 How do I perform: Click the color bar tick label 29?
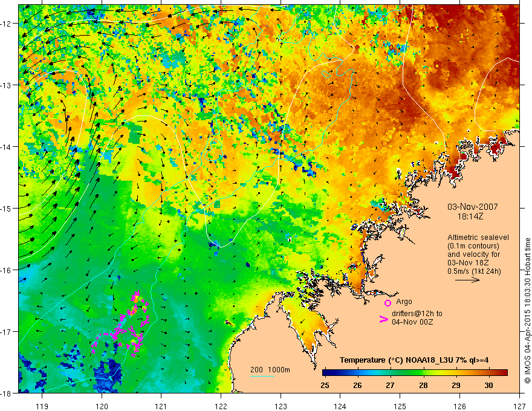[456, 385]
